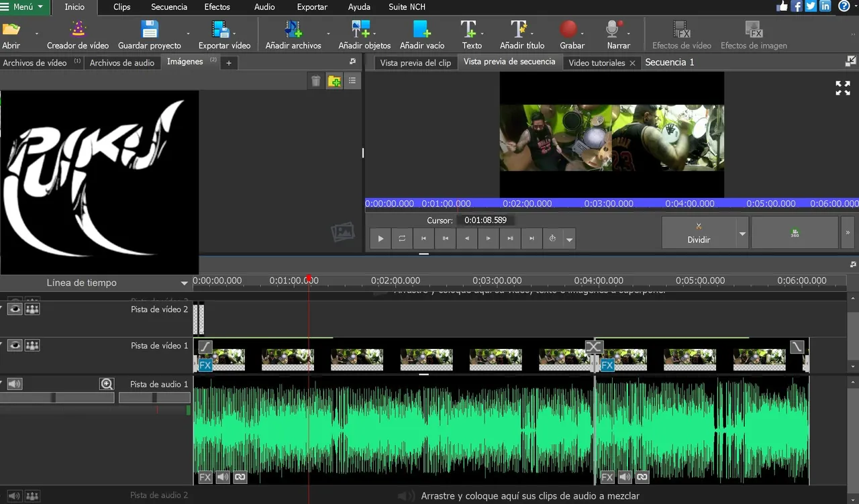Play the sequence preview
This screenshot has width=859, height=504.
click(381, 238)
